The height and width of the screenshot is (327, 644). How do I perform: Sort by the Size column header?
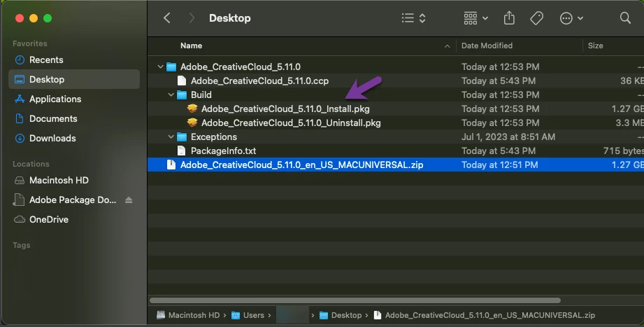click(x=595, y=46)
